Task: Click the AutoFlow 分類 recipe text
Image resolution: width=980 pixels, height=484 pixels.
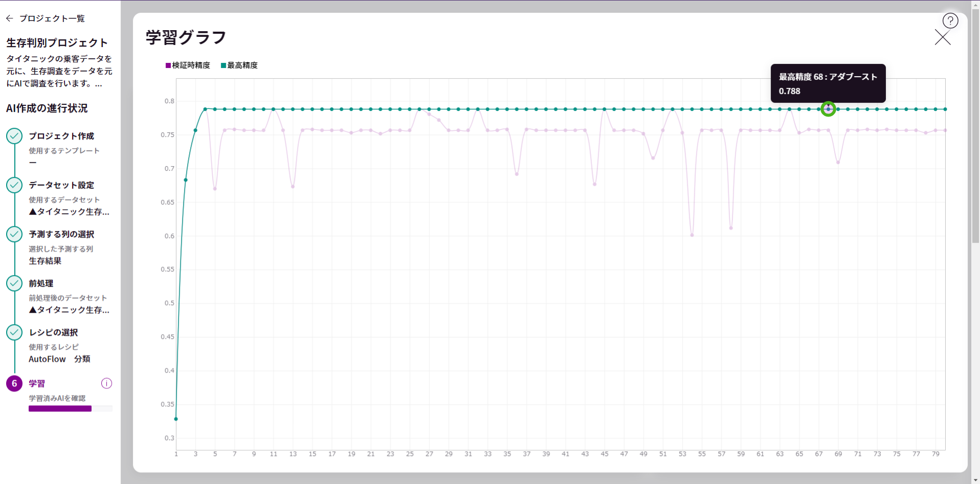Action: tap(59, 359)
